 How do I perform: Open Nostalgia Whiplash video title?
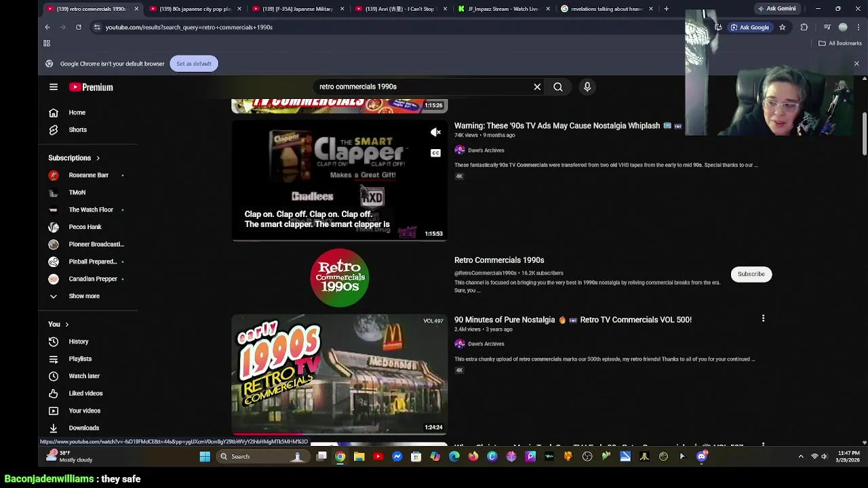pyautogui.click(x=557, y=125)
